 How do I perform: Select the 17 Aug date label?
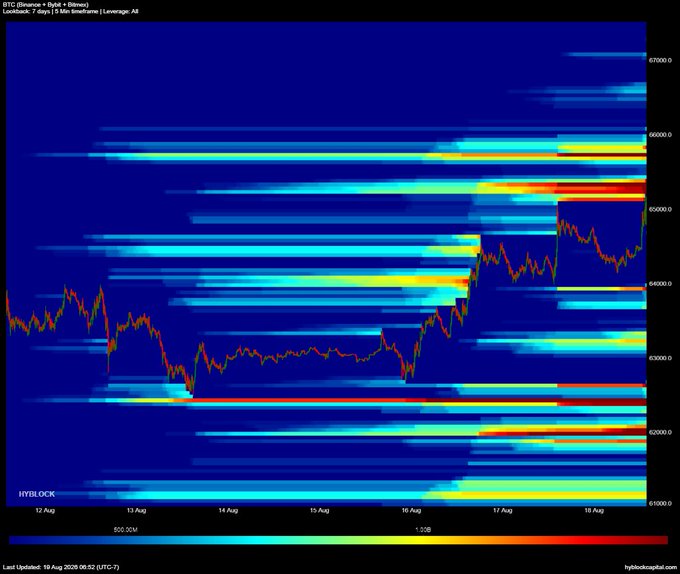click(x=503, y=511)
